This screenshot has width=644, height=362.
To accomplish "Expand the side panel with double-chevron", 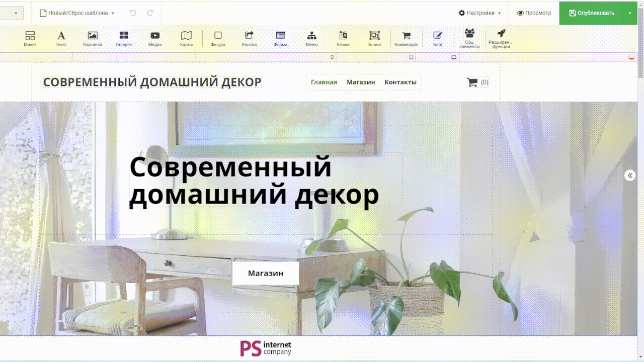I will (x=630, y=175).
